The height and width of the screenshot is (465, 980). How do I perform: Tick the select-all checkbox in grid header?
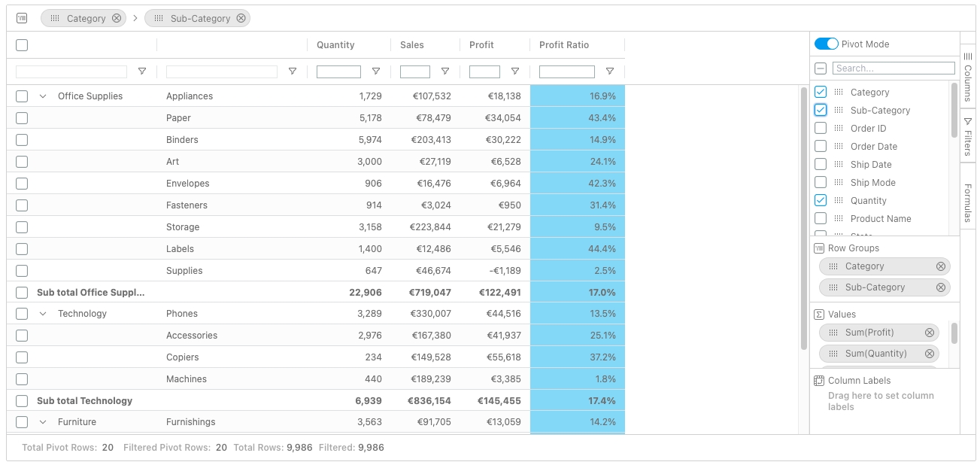tap(22, 45)
